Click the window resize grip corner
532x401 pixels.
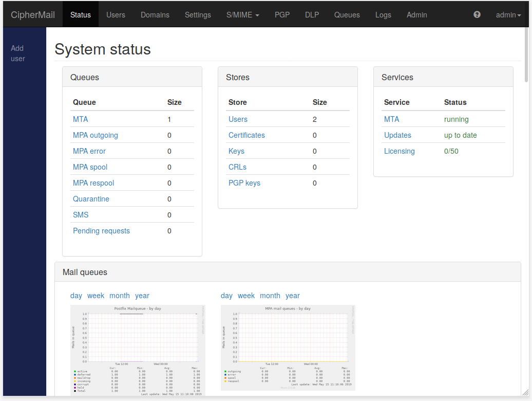[525, 392]
